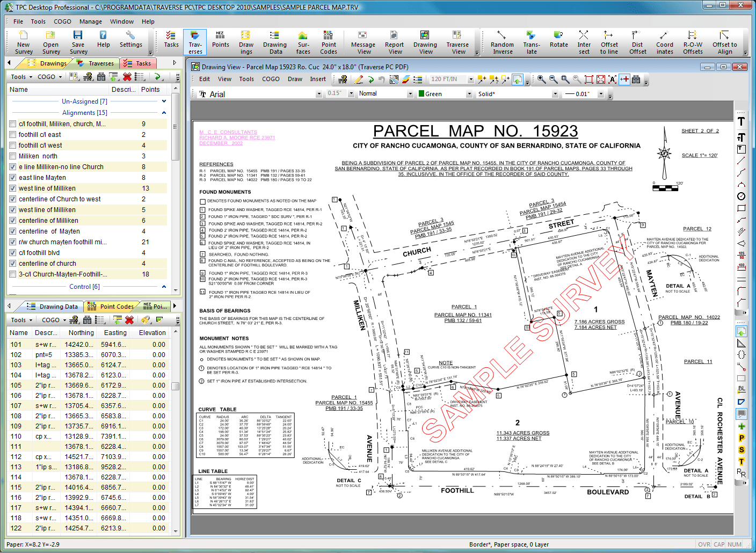Click the Surfaces toolbar icon
The width and height of the screenshot is (756, 553).
(x=303, y=42)
